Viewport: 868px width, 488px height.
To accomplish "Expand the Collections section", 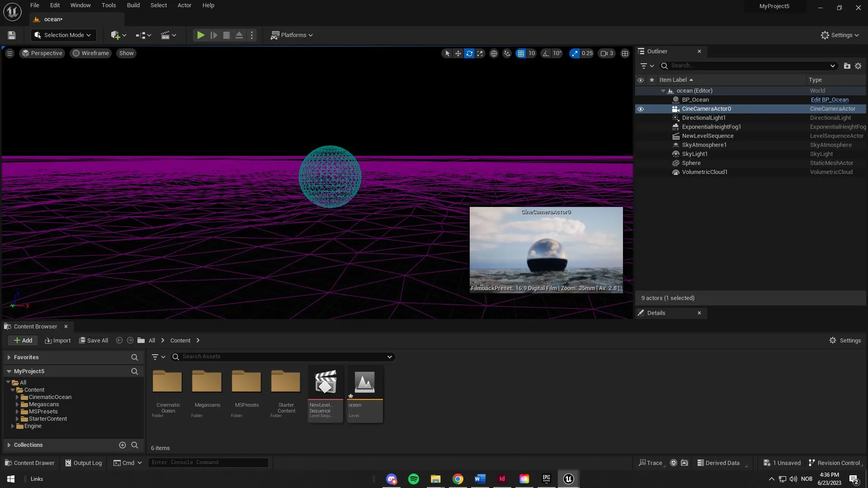I will tap(9, 445).
